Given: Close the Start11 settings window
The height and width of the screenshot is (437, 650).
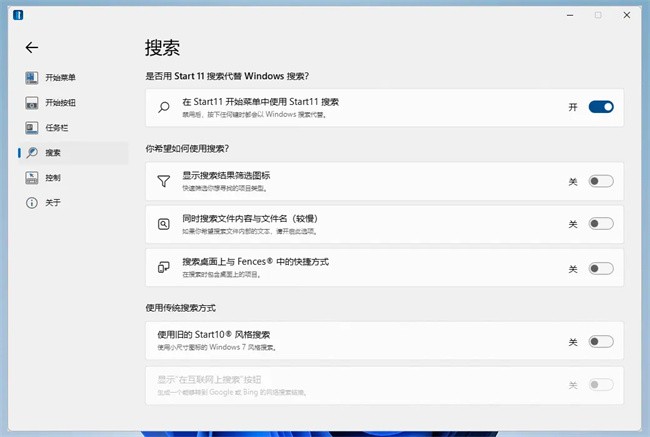Looking at the screenshot, I should [x=627, y=15].
